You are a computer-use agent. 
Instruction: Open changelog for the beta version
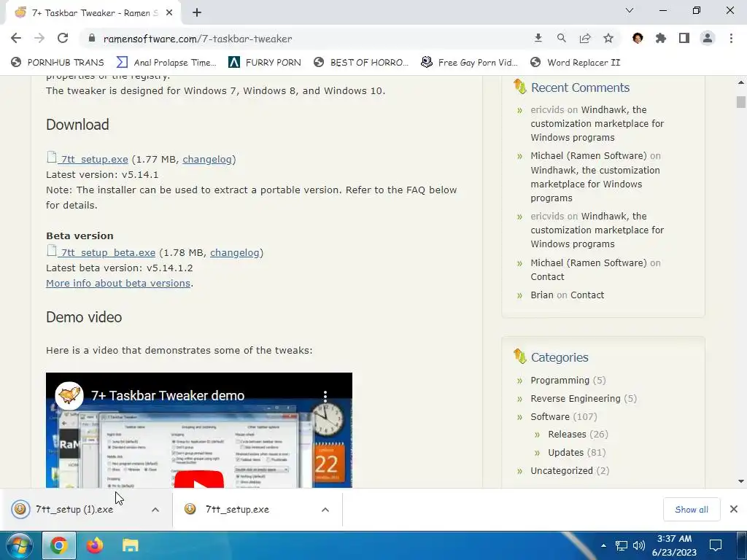pyautogui.click(x=234, y=252)
